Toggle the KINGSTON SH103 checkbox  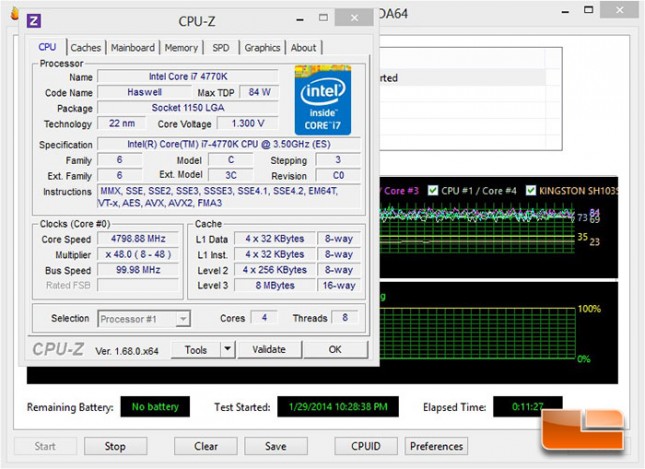click(x=531, y=190)
